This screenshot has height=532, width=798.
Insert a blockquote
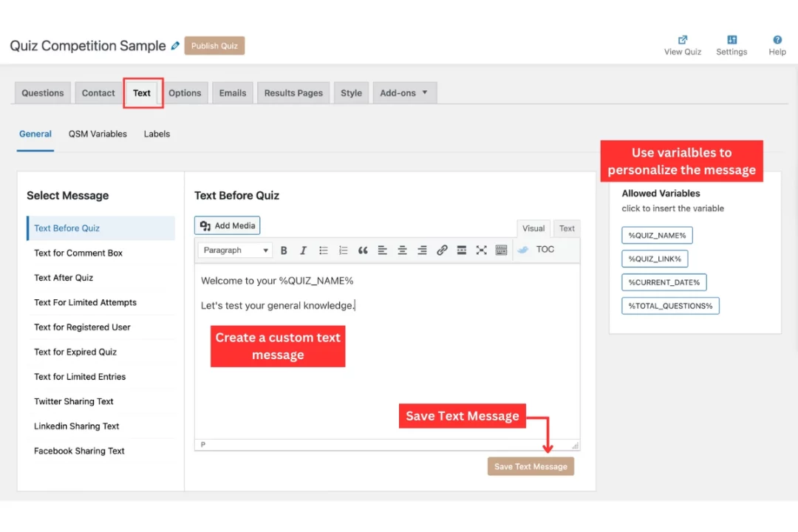pos(363,249)
